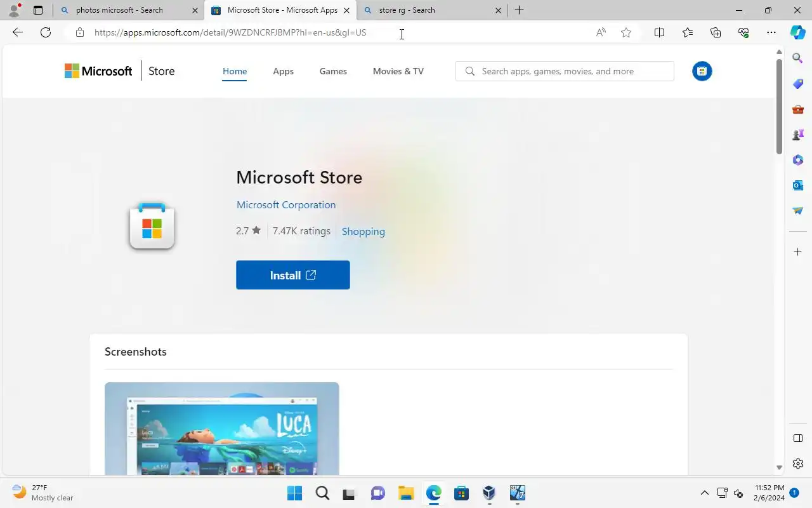The width and height of the screenshot is (812, 508).
Task: Open the Games navigation item
Action: [333, 71]
